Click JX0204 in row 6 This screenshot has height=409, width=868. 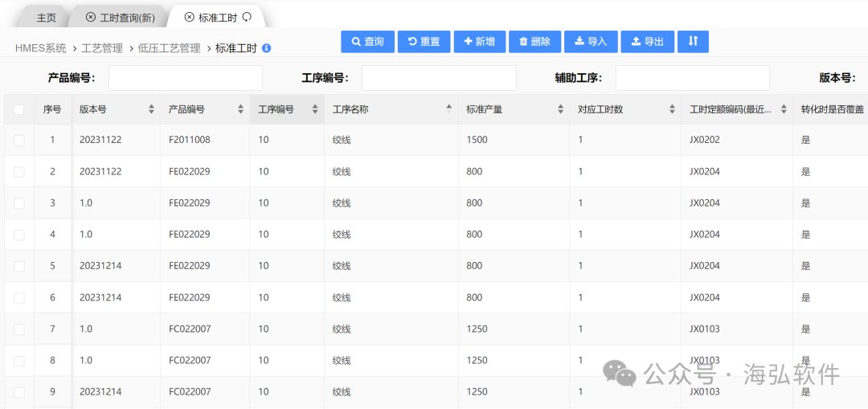click(x=705, y=297)
